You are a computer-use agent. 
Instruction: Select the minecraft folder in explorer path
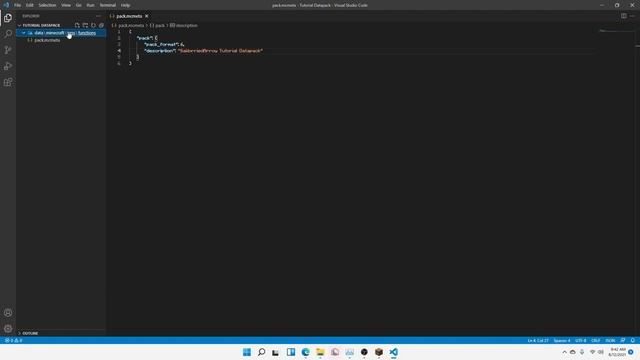(55, 33)
